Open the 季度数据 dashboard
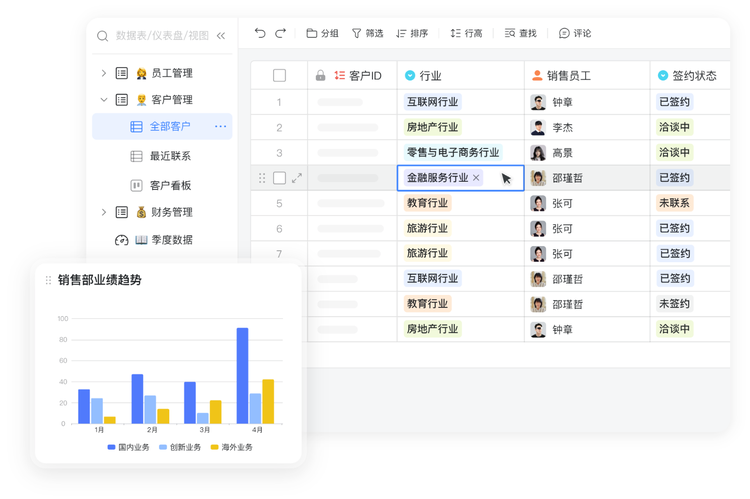 tap(172, 240)
